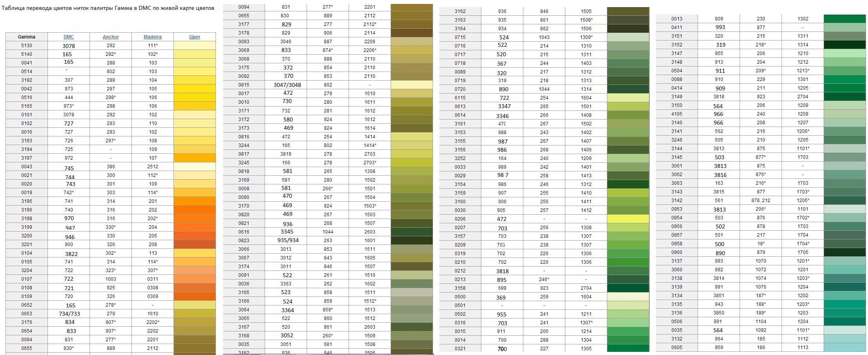Viewport: 868px width, 355px height.
Task: Pick the color swatch in Gamma 6115 row
Action: 628,98
